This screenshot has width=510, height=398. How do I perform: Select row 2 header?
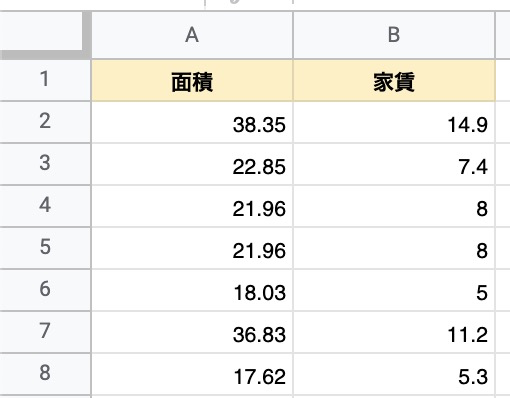[45, 122]
